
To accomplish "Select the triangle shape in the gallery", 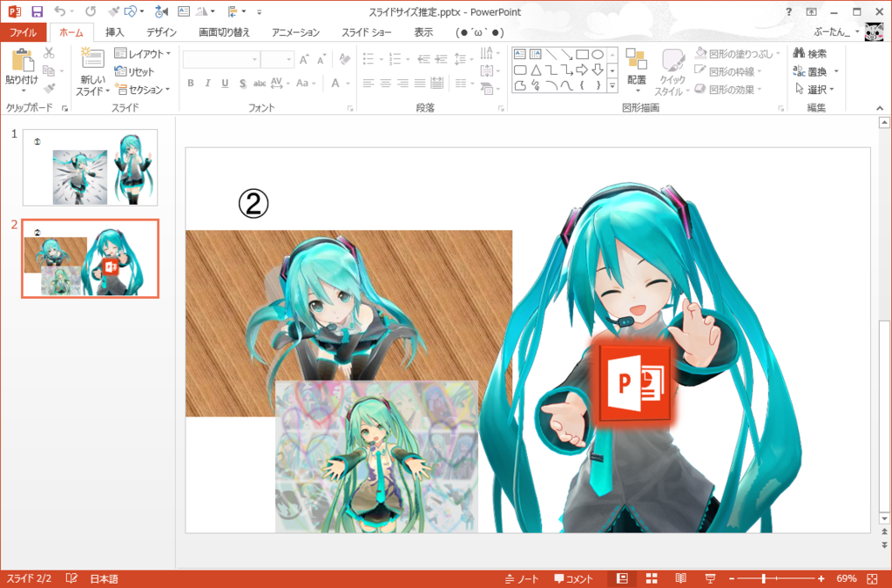I will [536, 70].
